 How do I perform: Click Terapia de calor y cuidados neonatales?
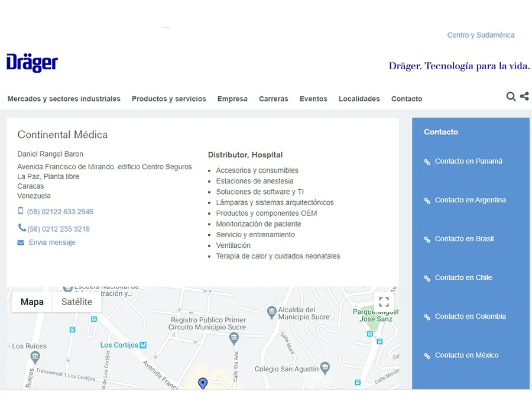(x=278, y=256)
